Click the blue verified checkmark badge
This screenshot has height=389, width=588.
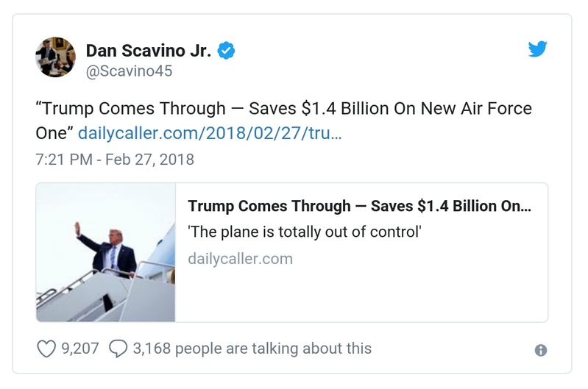(x=227, y=51)
